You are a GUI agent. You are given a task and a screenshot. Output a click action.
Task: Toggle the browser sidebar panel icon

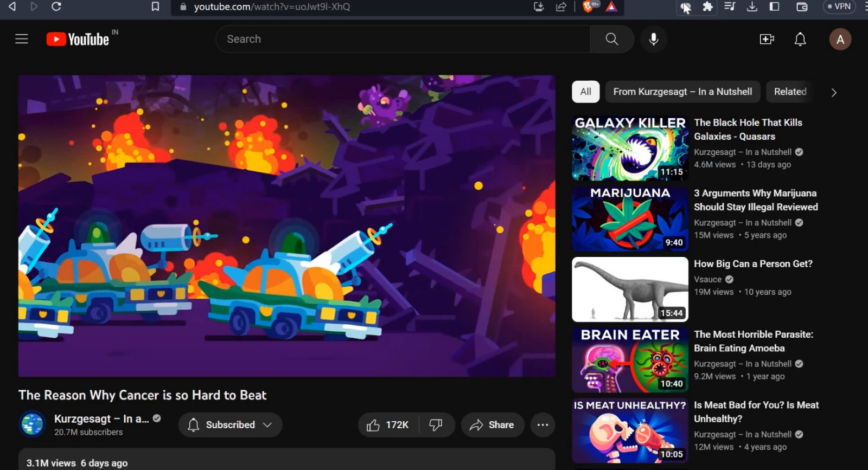click(x=775, y=7)
